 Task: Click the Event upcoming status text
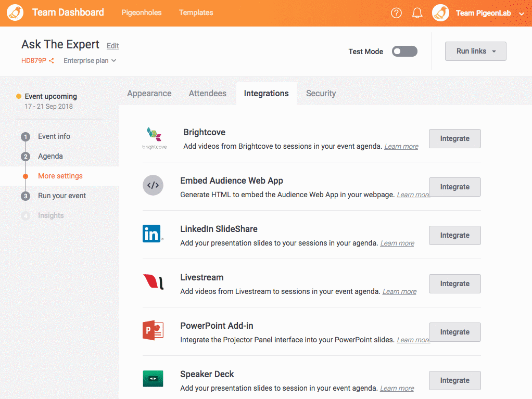[x=51, y=96]
